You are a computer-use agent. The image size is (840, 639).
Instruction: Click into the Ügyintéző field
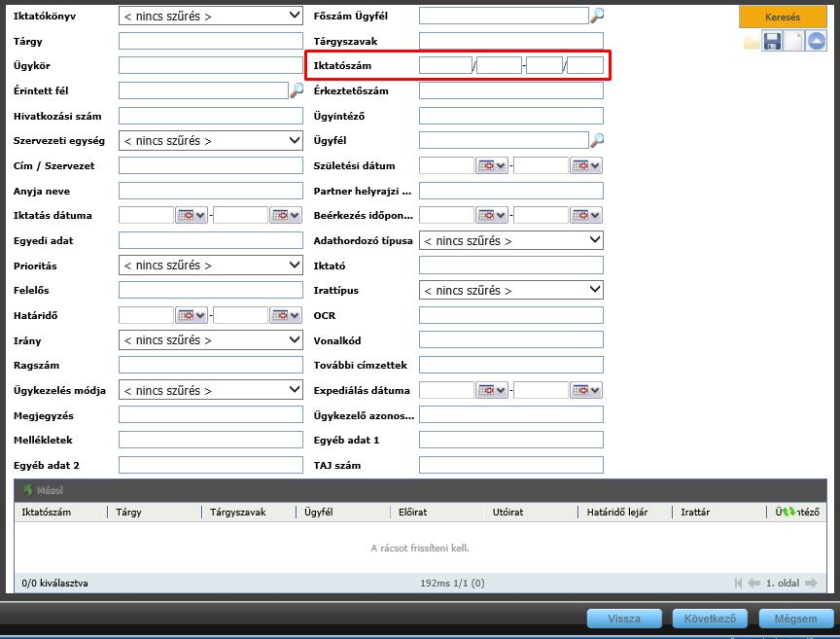tap(511, 116)
